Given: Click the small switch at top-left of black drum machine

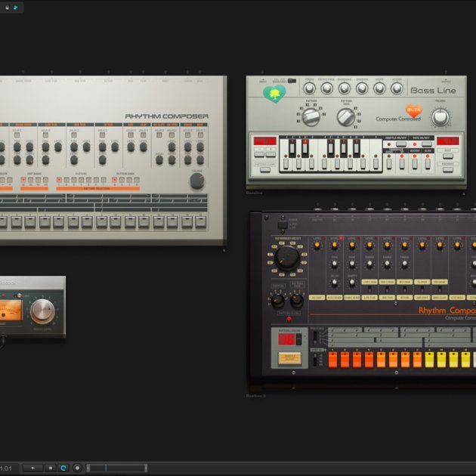Looking at the screenshot, I should pyautogui.click(x=283, y=224).
